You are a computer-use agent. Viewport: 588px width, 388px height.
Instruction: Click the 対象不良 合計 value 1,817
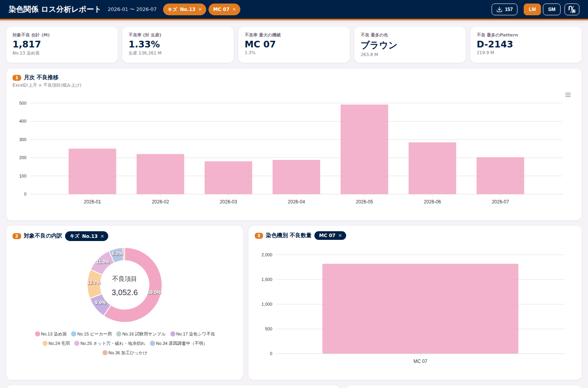[27, 44]
